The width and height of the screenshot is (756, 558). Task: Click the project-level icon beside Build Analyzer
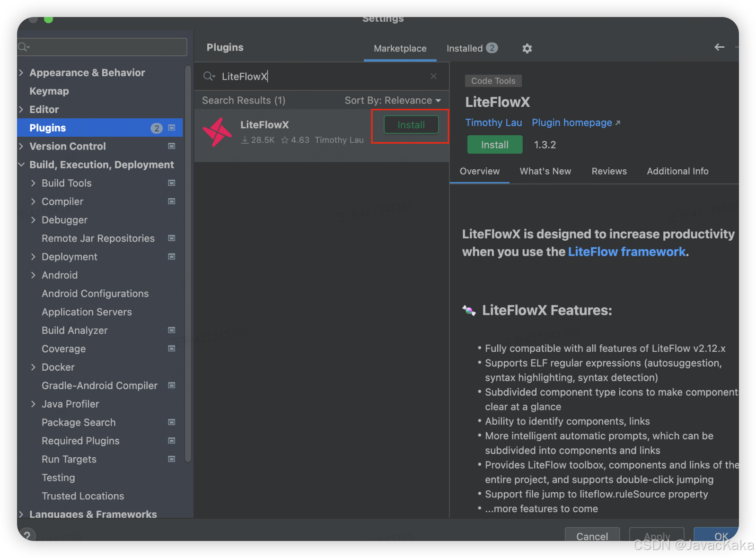pyautogui.click(x=172, y=330)
